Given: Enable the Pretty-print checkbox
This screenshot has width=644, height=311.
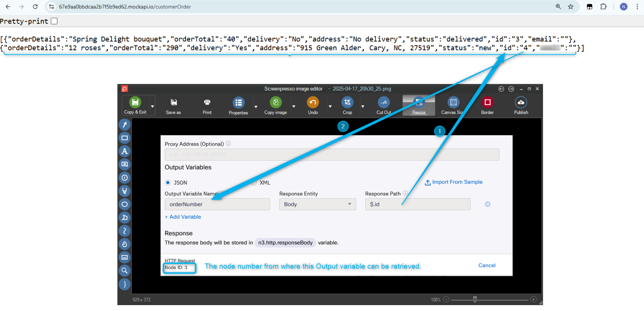Looking at the screenshot, I should tap(54, 21).
